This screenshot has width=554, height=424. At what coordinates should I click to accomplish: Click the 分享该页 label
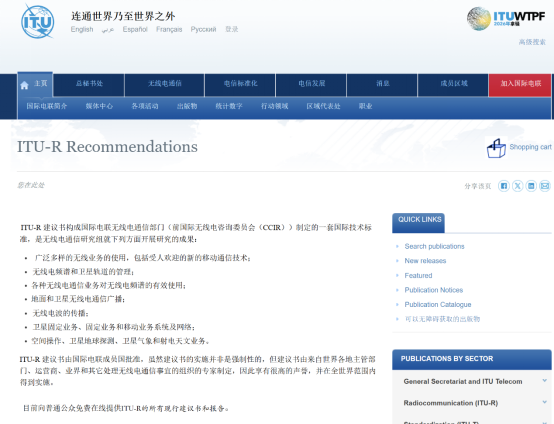pyautogui.click(x=478, y=186)
